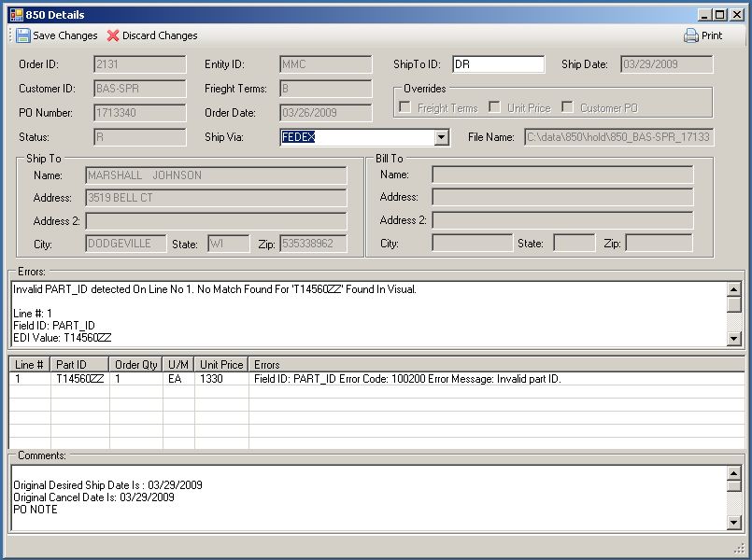Click the Order Qty column header

pos(136,365)
